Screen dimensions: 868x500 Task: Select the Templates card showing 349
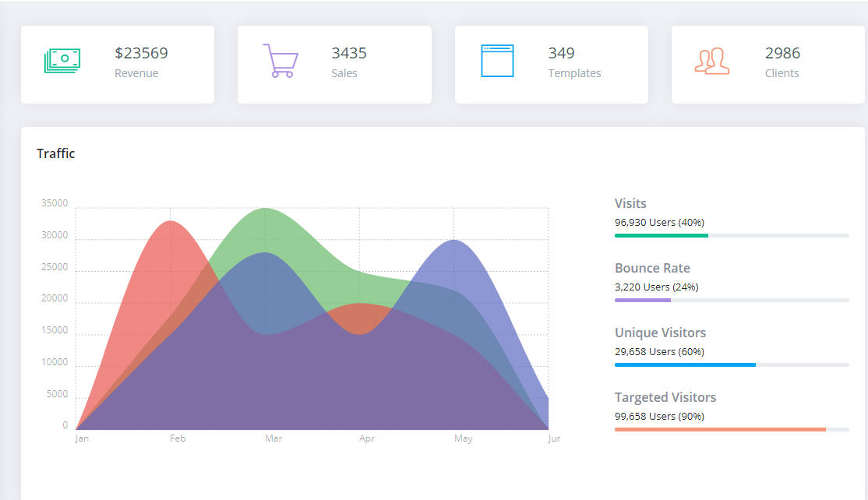coord(562,54)
